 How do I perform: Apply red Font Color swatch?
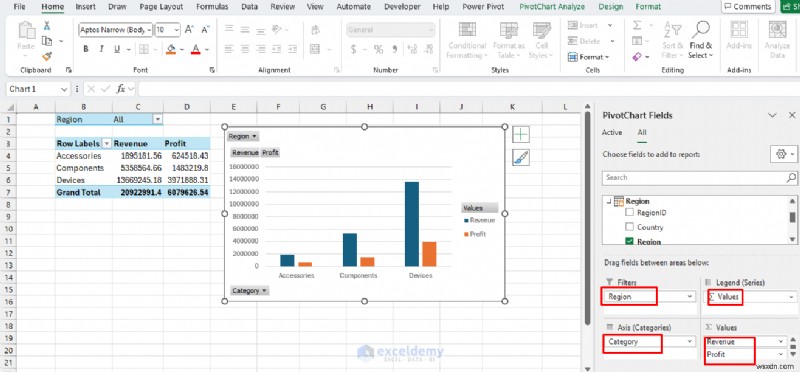[x=195, y=49]
